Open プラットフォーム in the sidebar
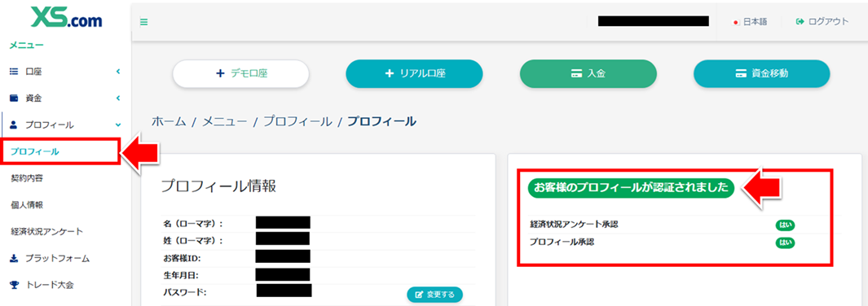Screen dimensions: 868x306 tap(57, 258)
